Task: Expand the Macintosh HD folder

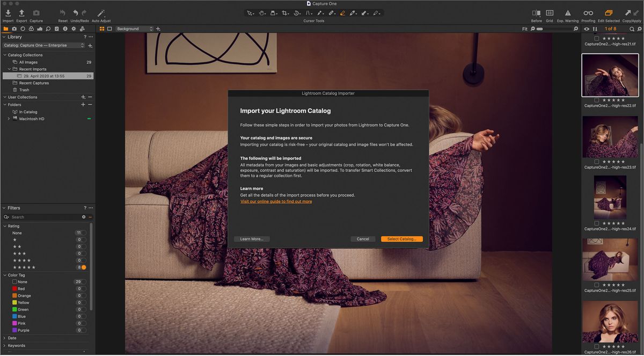Action: (x=9, y=118)
